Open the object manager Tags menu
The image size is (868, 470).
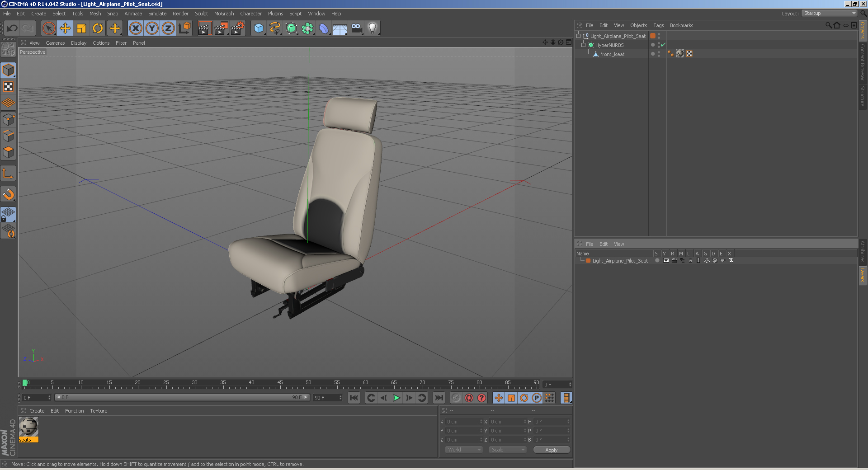point(658,25)
